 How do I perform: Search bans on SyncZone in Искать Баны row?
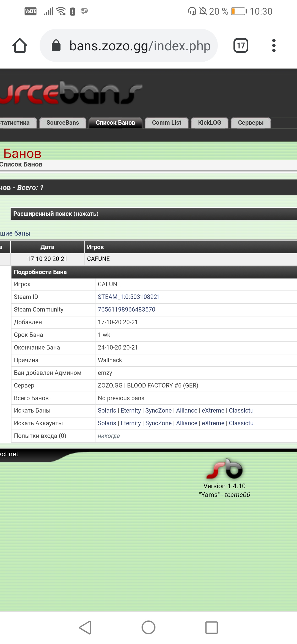158,411
